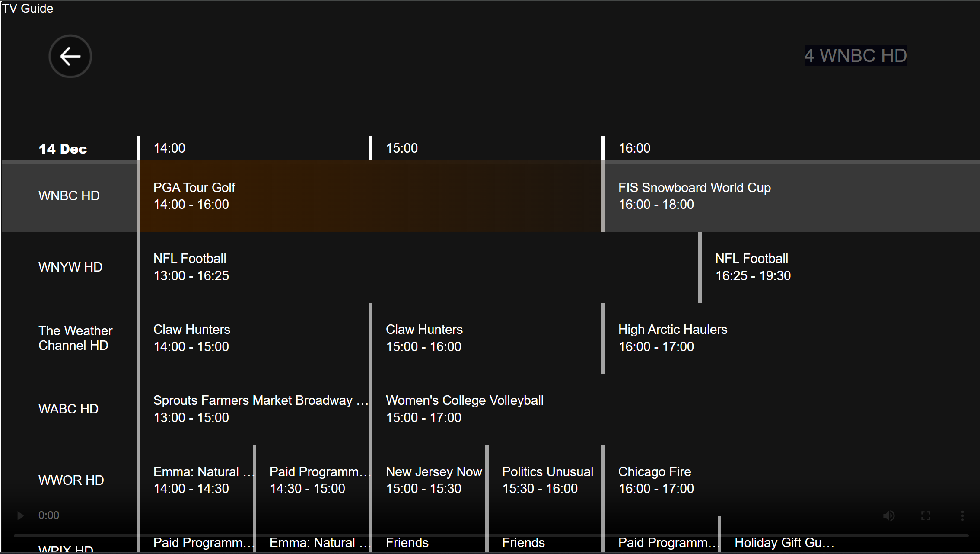
Task: Open Women's College Volleyball listing
Action: click(675, 409)
